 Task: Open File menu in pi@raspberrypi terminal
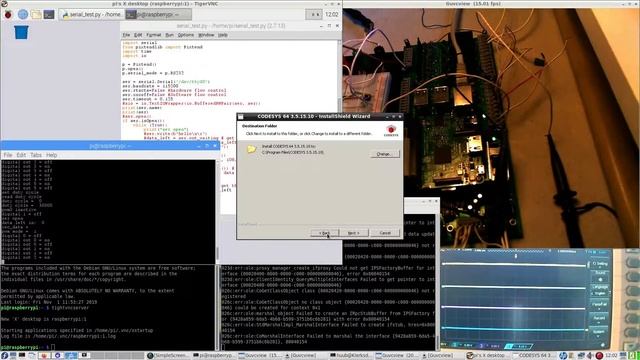[x=8, y=155]
